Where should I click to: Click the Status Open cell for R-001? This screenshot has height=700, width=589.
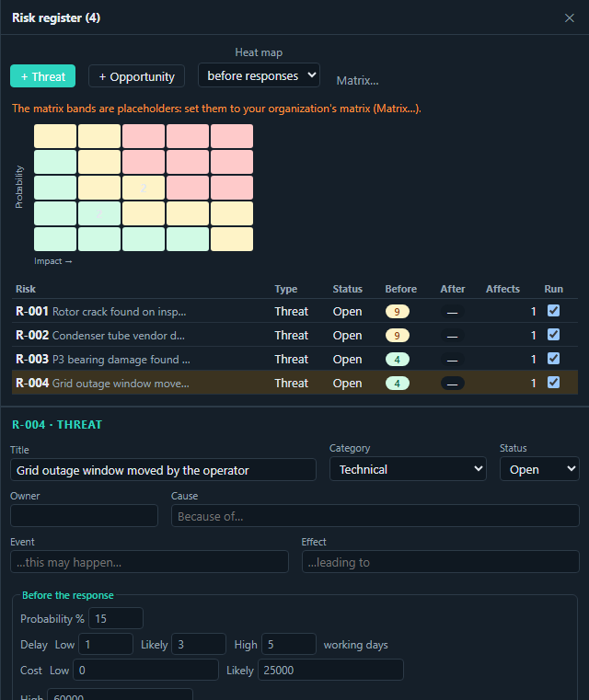coord(347,312)
